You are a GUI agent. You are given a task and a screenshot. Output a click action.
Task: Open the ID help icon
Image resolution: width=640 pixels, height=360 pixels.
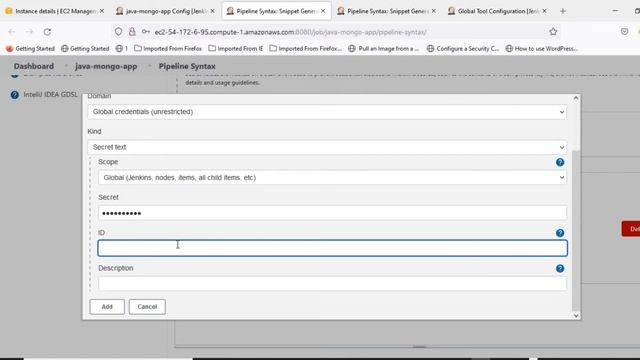click(560, 233)
